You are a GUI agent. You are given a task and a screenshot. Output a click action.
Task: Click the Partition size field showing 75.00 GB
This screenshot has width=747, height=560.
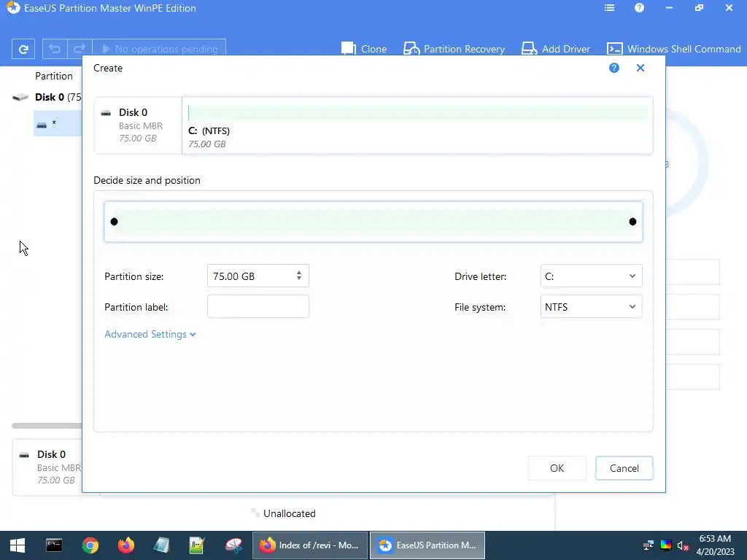click(x=258, y=276)
